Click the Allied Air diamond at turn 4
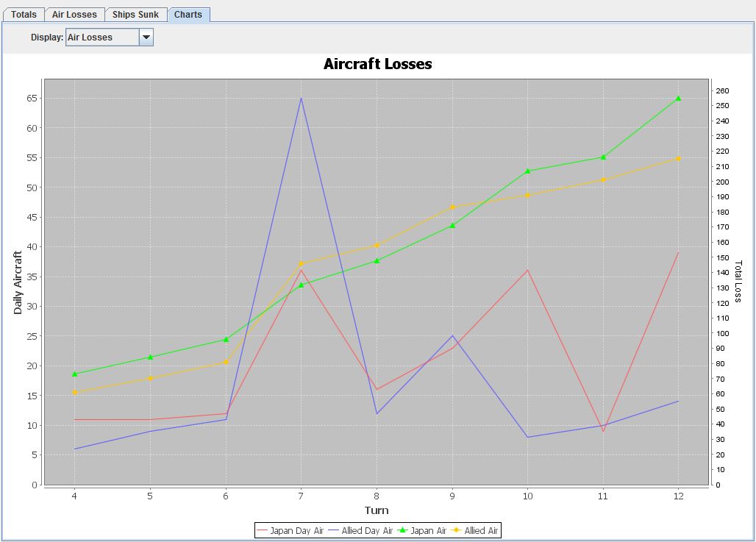 click(75, 393)
